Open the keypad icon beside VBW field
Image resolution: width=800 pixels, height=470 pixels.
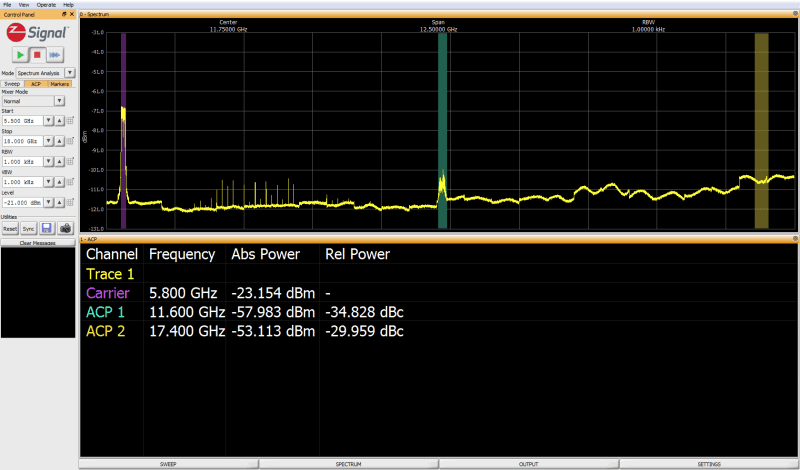pos(70,182)
